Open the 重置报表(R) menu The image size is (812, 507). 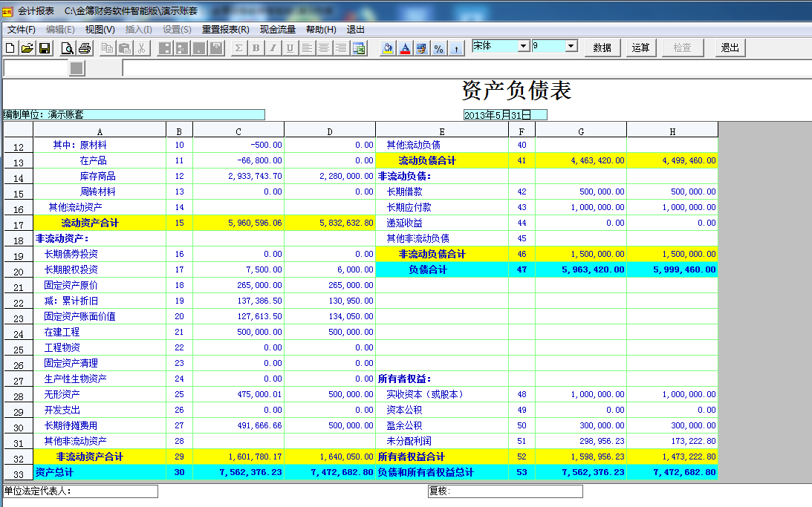click(x=225, y=30)
